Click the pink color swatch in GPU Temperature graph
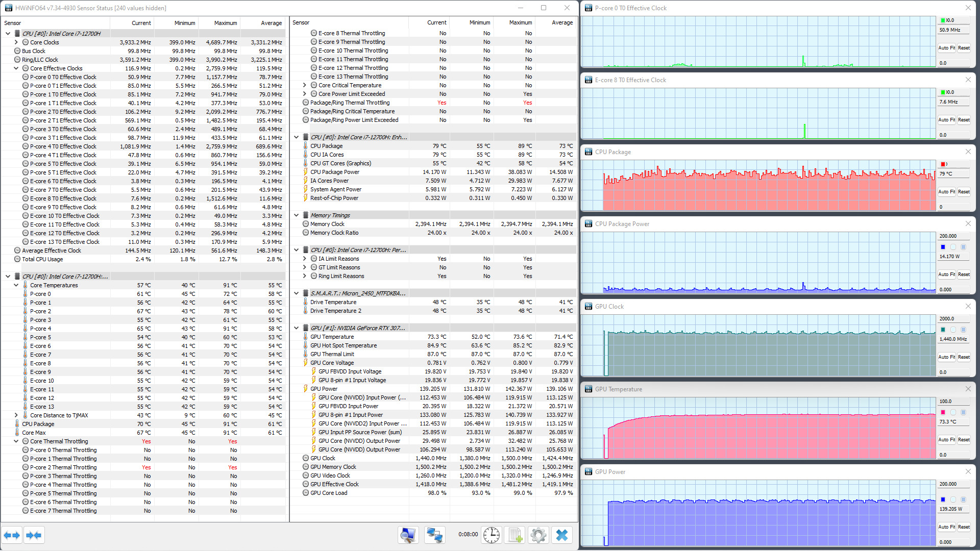This screenshot has width=980, height=551. [x=943, y=412]
